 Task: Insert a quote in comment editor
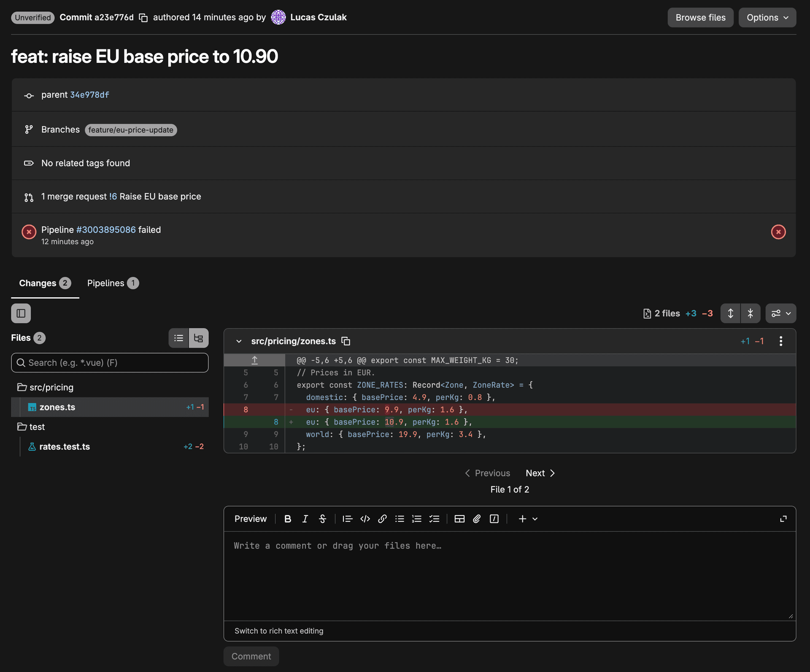(347, 519)
